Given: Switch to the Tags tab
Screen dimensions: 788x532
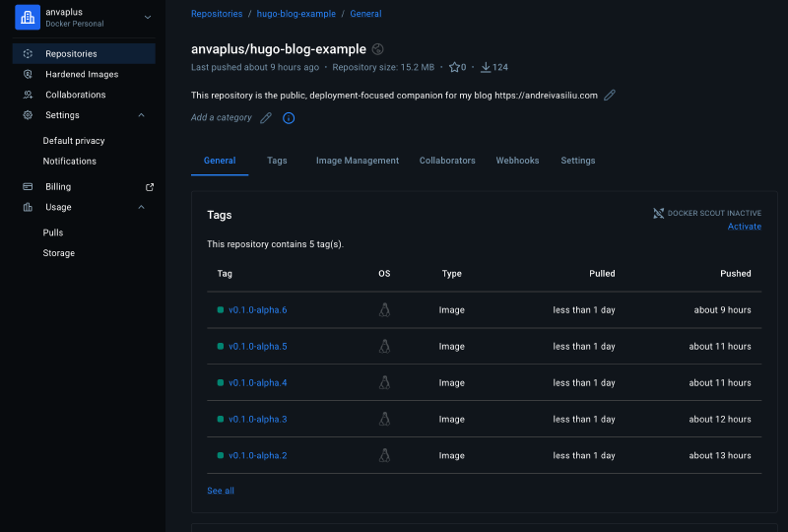Looking at the screenshot, I should pos(277,161).
